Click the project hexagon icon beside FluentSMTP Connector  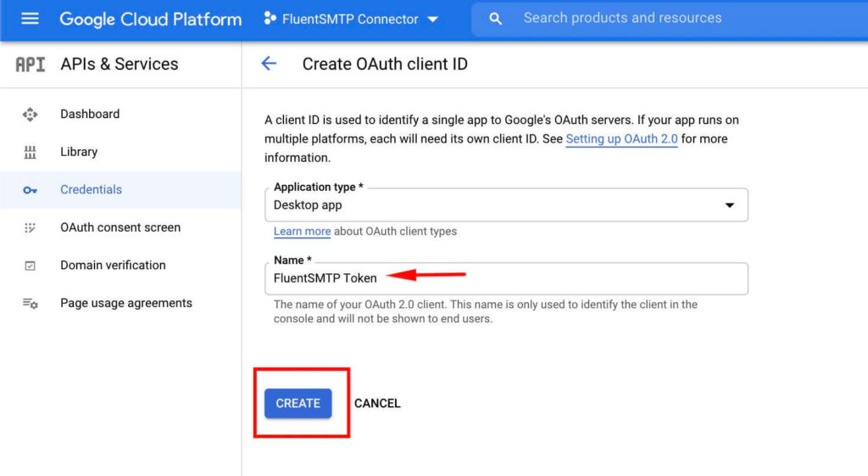tap(270, 19)
